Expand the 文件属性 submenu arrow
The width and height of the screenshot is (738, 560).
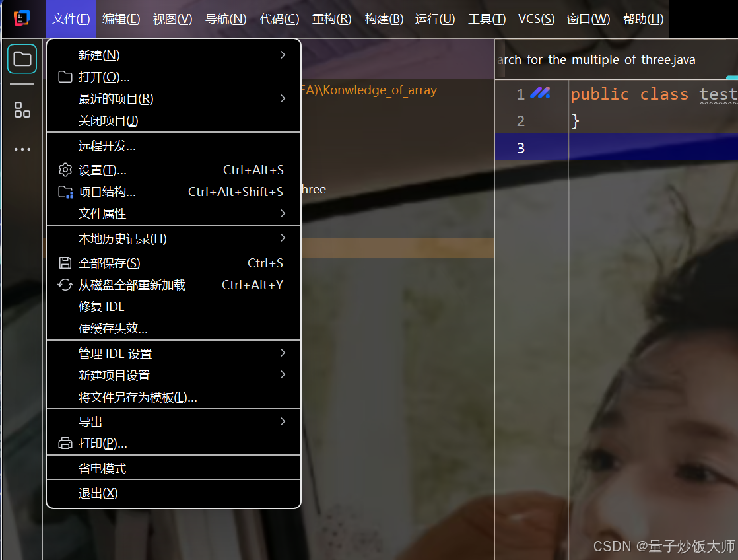(283, 213)
